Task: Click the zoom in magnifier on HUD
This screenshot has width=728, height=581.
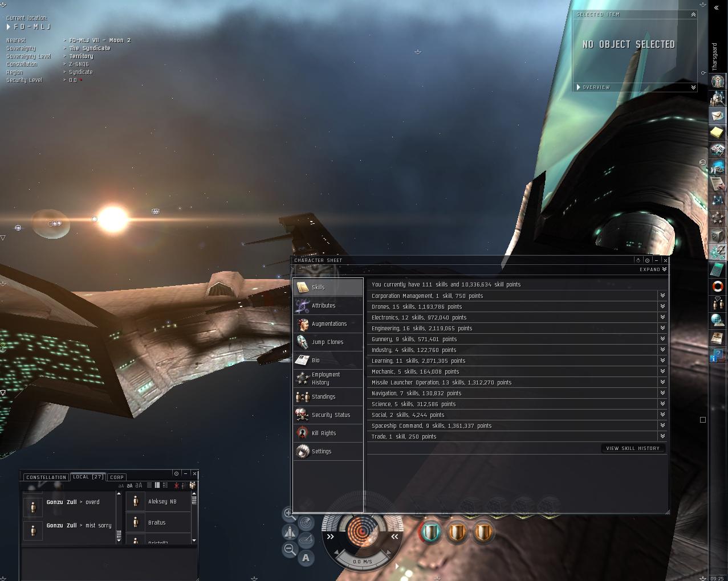Action: click(x=289, y=513)
